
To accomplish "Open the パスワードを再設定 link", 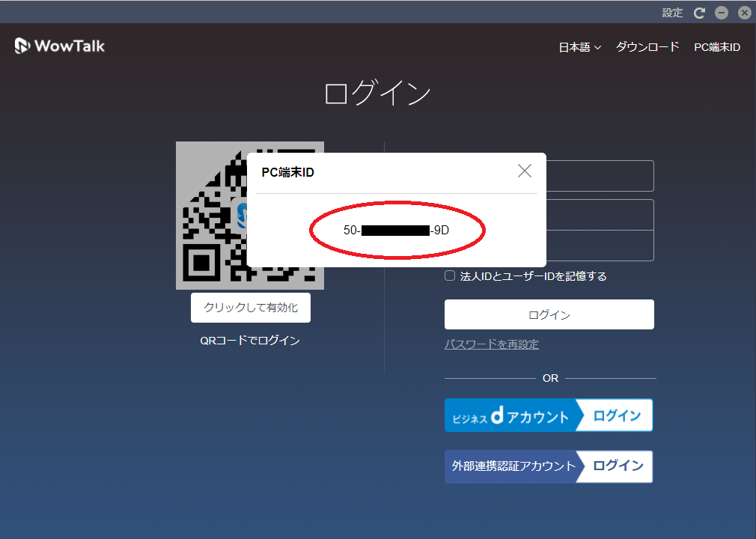I will [492, 344].
